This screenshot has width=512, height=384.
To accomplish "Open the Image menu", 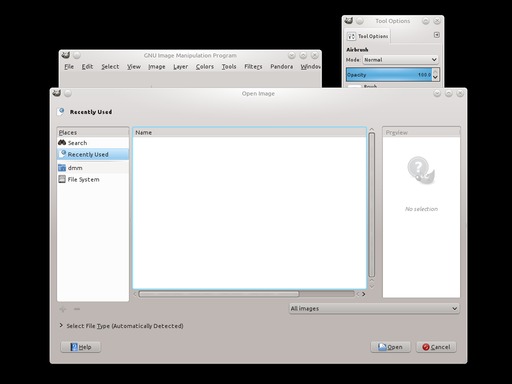I will [x=157, y=67].
